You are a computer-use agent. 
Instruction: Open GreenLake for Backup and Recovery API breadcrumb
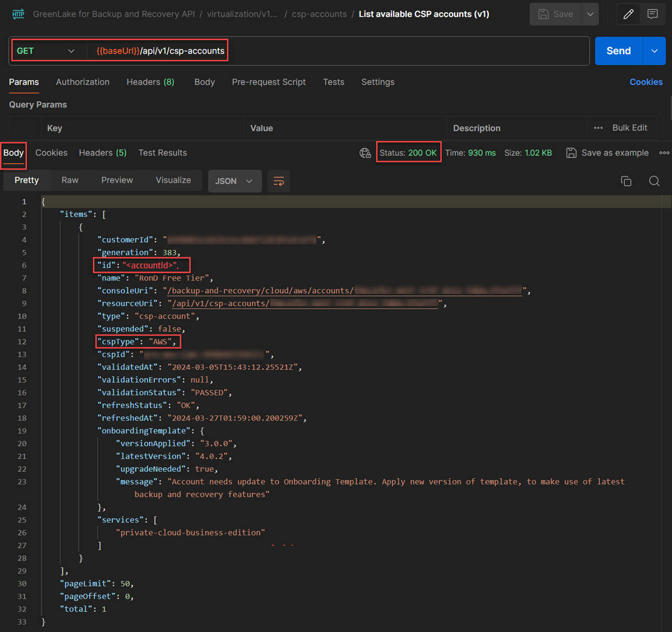[x=114, y=14]
